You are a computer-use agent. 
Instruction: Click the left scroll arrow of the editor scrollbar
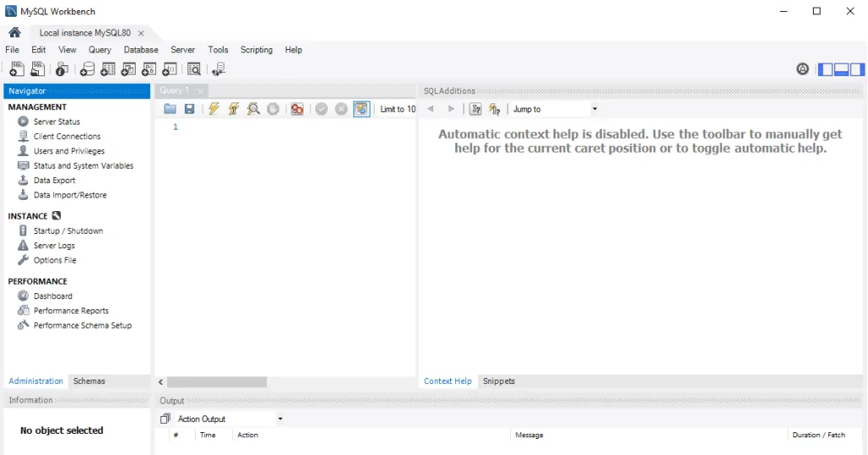160,382
